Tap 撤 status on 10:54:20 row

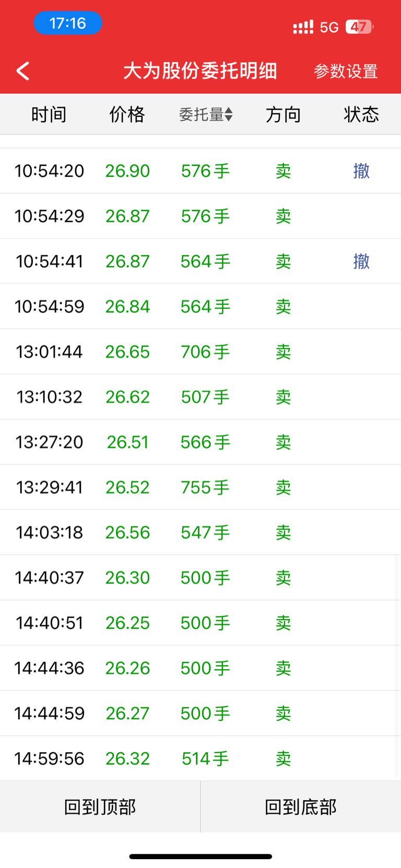[361, 171]
